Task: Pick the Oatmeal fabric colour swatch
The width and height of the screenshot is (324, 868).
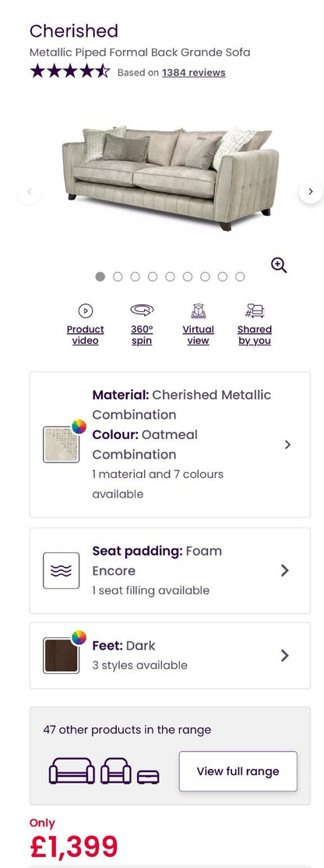Action: (61, 445)
